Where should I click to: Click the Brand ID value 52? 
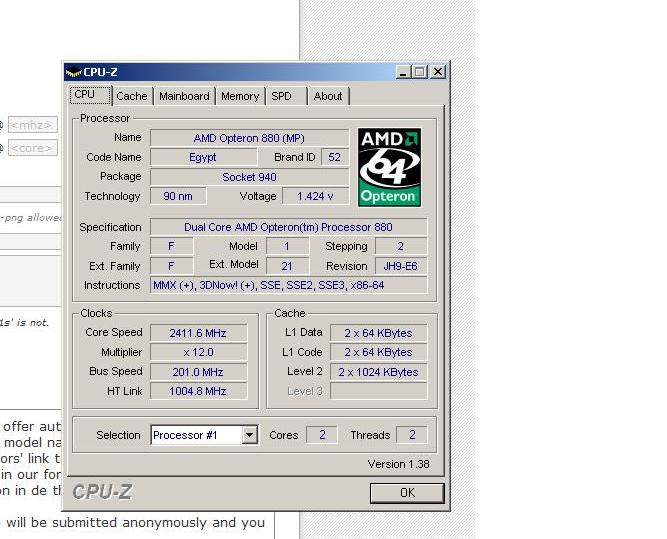[335, 157]
